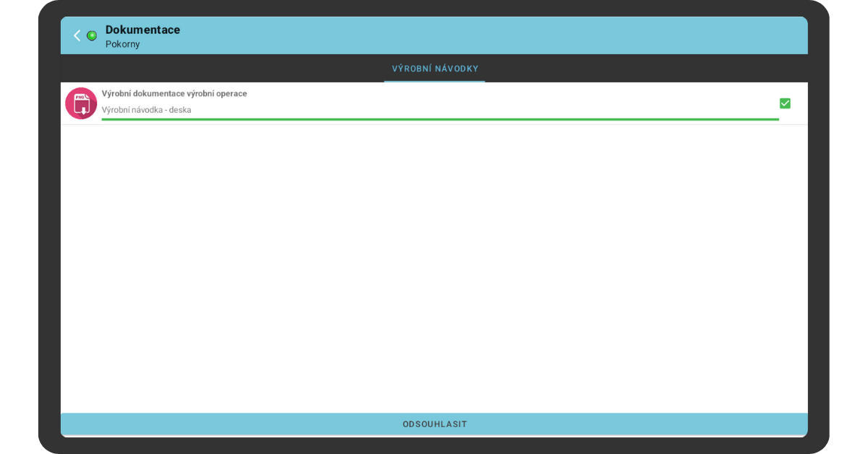Select 'Výrobní návodka - deska' subtitle text

(146, 110)
